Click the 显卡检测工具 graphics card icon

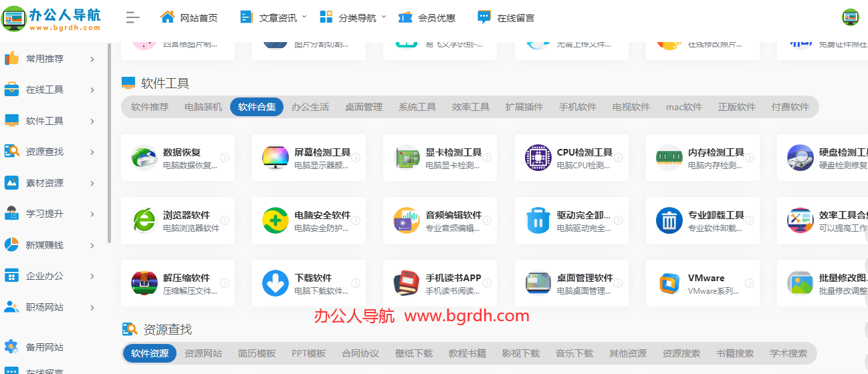(x=407, y=158)
